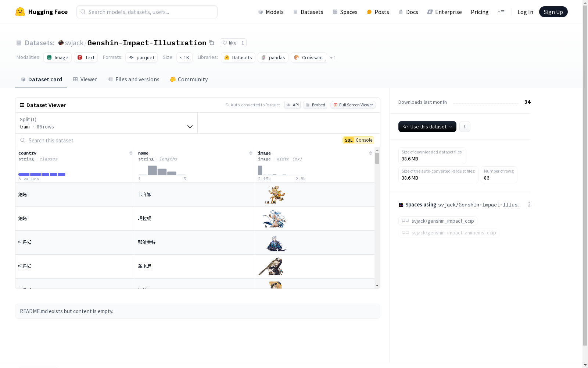Sort the country column
588x368 pixels.
tap(131, 153)
